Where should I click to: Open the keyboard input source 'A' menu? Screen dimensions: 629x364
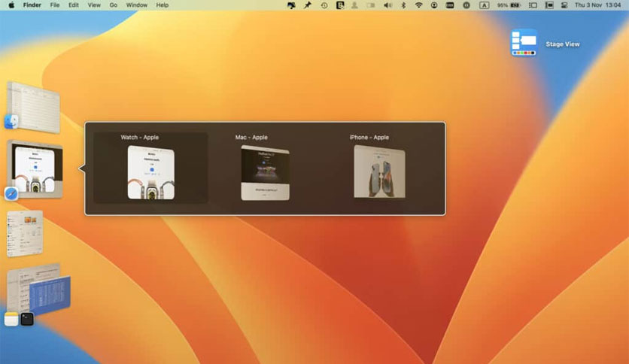485,5
